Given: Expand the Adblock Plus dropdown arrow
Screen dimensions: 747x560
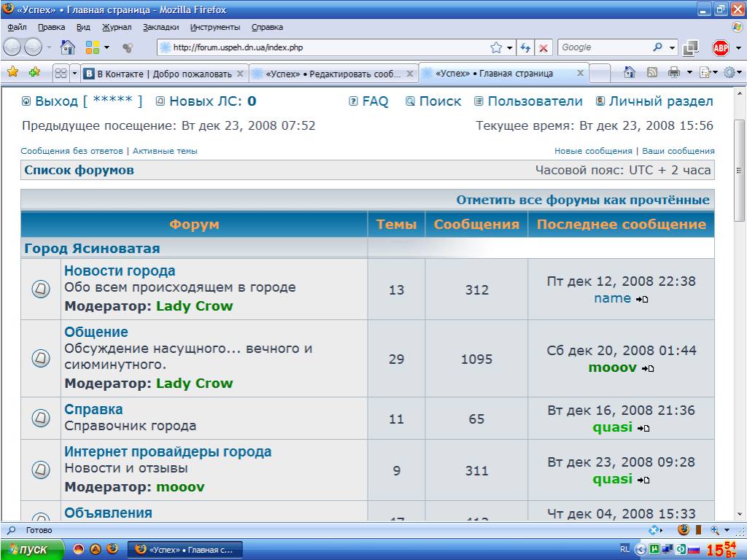Looking at the screenshot, I should click(738, 48).
